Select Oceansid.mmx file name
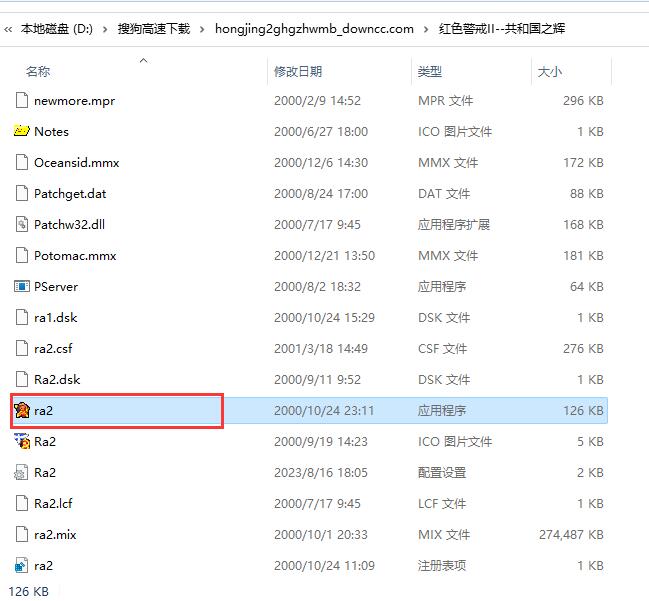 [x=77, y=163]
